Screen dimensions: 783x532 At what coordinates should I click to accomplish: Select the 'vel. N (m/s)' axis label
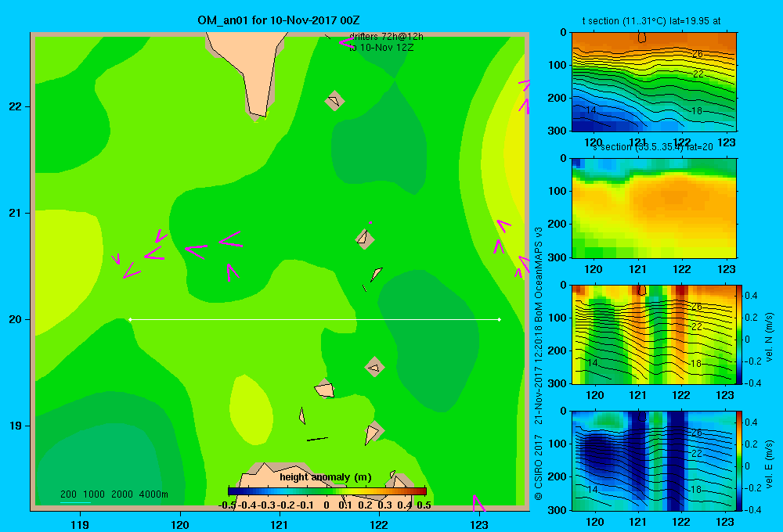(769, 337)
